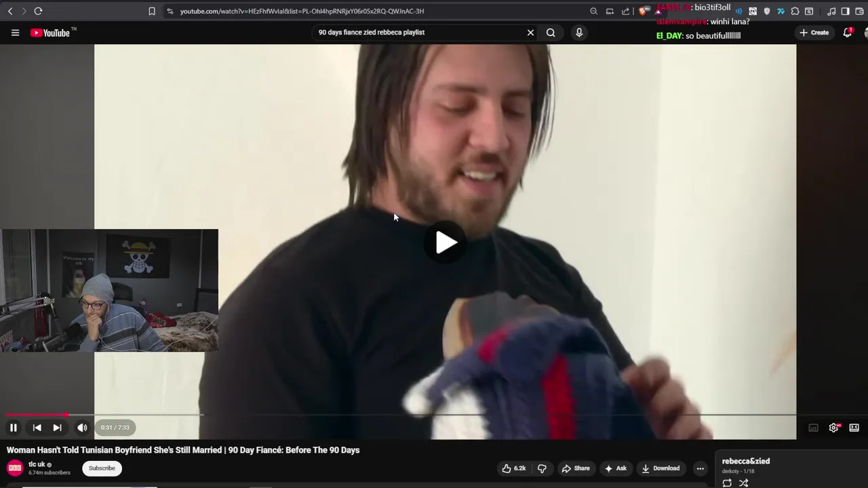Screen dimensions: 868x488
Task: Open site settings icon in address bar
Action: coord(170,11)
